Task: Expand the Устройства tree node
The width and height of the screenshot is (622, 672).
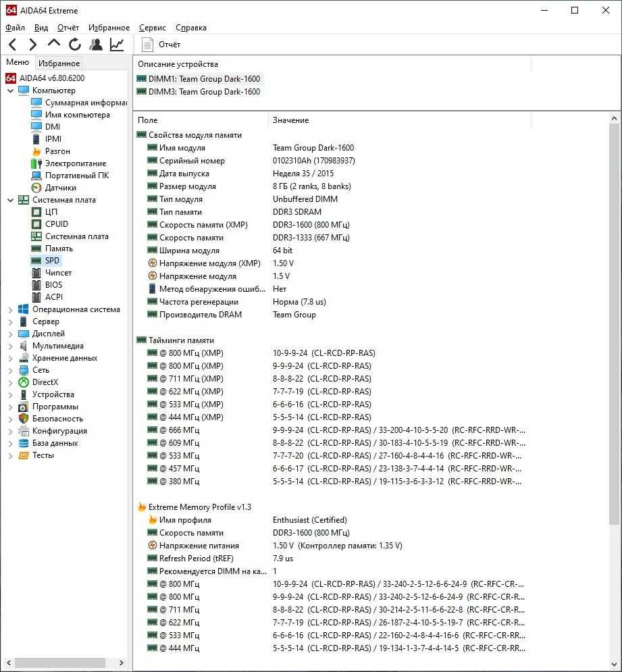Action: pyautogui.click(x=10, y=394)
